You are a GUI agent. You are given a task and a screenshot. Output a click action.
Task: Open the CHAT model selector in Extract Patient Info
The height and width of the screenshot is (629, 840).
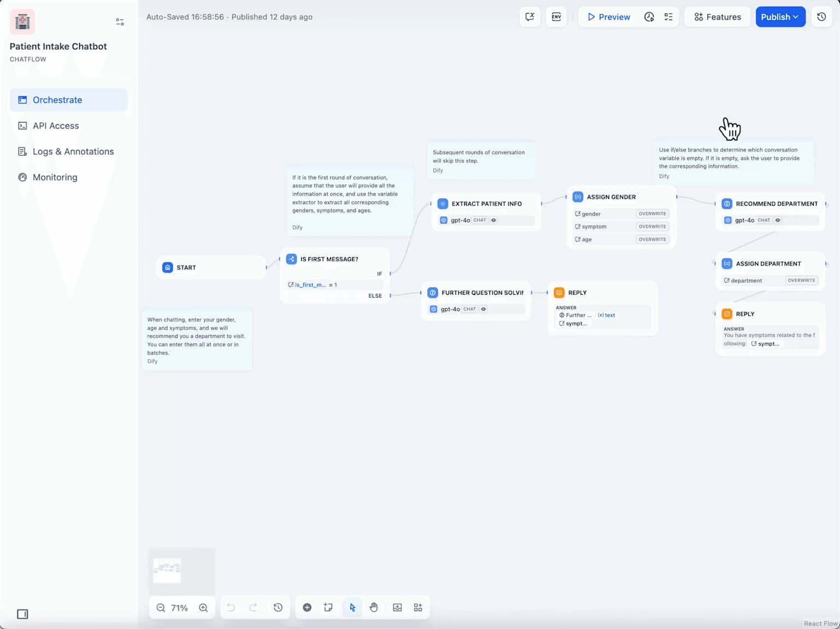[480, 220]
